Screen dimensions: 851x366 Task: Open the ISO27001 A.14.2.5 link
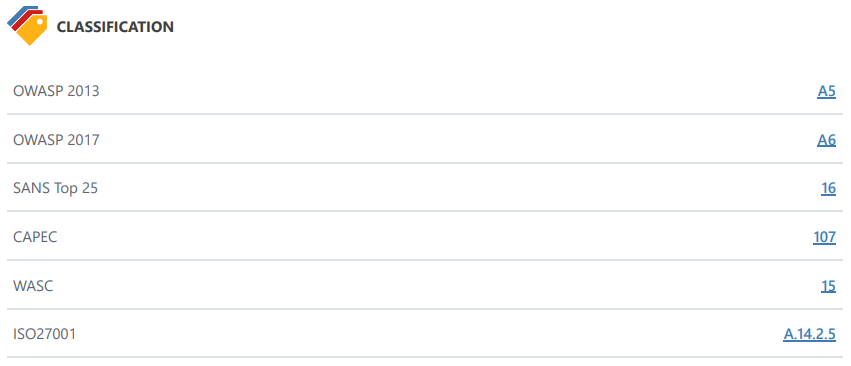pos(809,334)
